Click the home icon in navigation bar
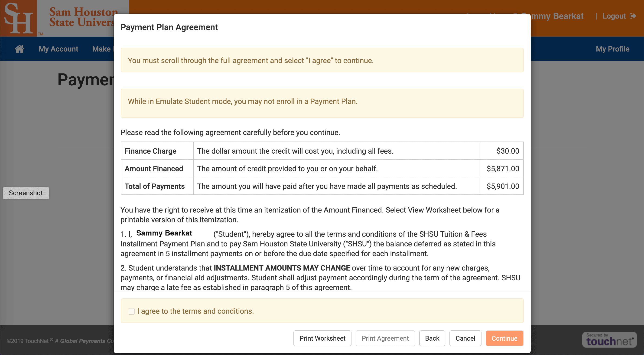The image size is (644, 355). pos(19,49)
